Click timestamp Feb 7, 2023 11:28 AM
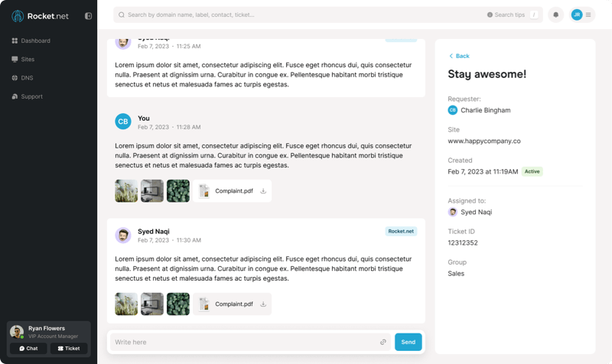The height and width of the screenshot is (364, 612). tap(169, 127)
